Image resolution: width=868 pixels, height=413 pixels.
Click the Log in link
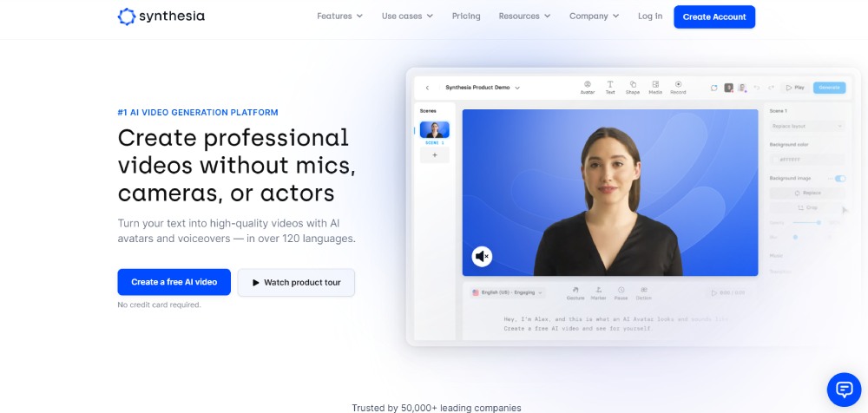coord(650,16)
